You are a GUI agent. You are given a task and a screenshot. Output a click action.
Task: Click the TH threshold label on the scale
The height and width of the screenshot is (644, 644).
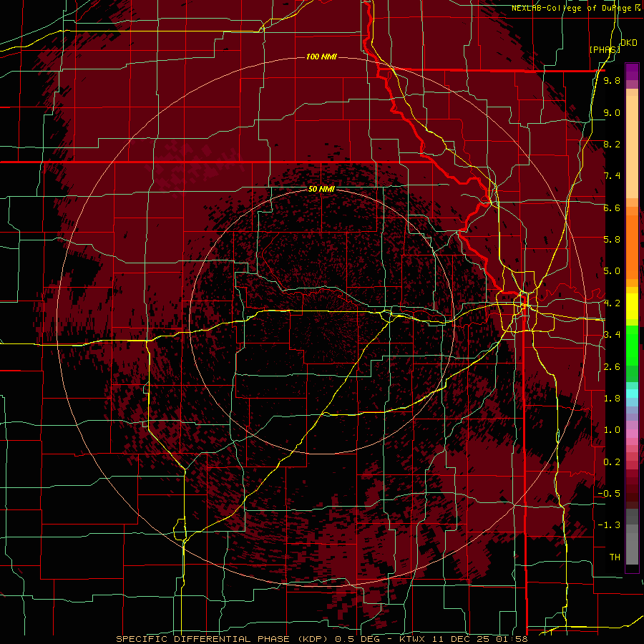[615, 557]
